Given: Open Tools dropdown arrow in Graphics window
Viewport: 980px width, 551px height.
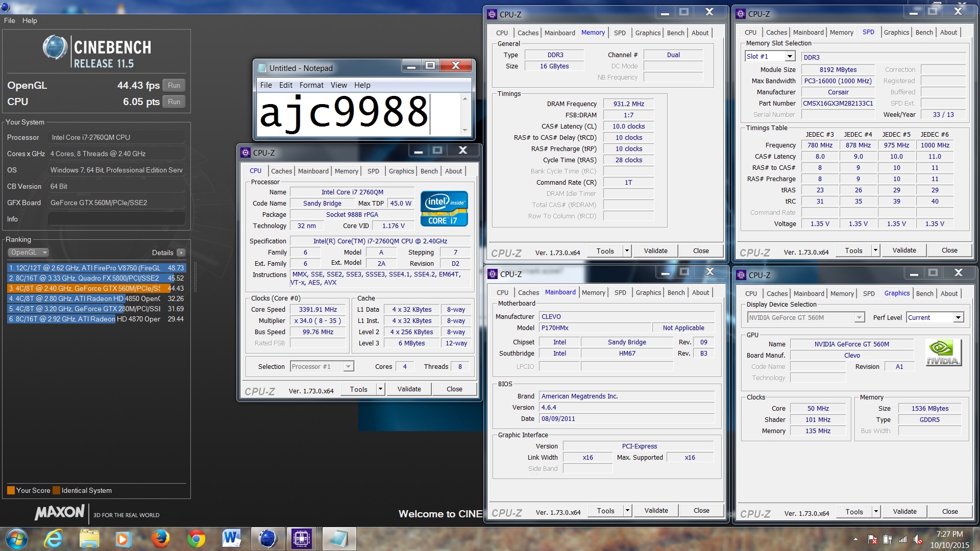Looking at the screenshot, I should 876,511.
